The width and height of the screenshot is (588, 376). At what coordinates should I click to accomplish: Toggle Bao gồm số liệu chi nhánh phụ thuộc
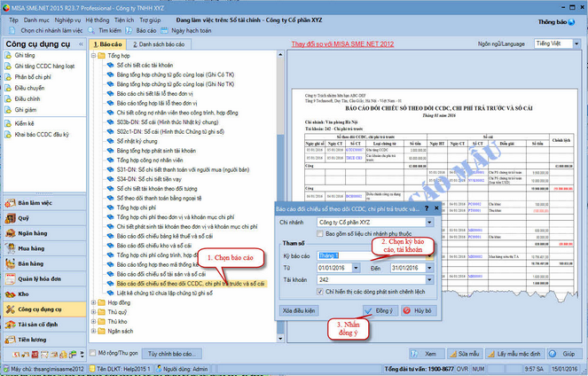click(320, 233)
